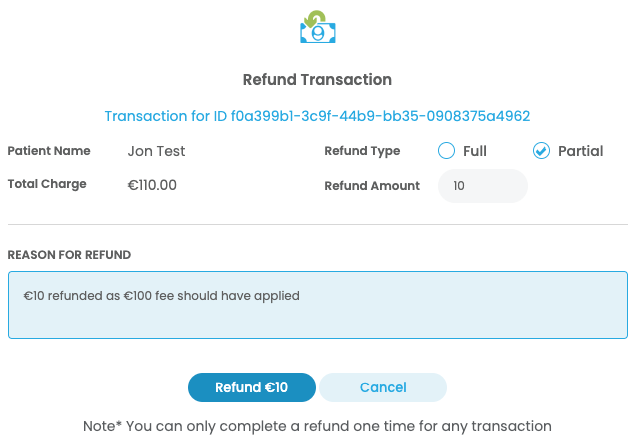Click the Refund Type label
The width and height of the screenshot is (637, 445).
[362, 151]
